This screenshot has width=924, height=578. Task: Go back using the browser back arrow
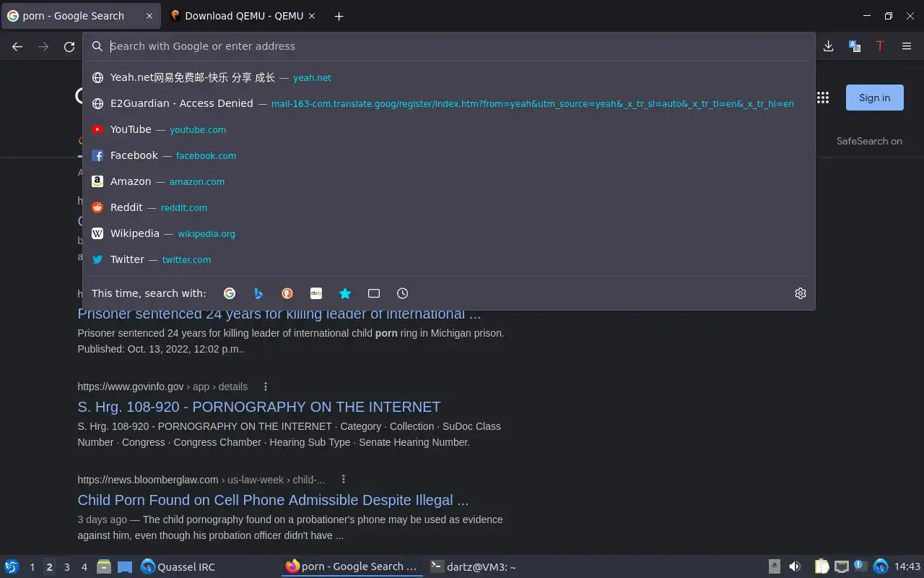[x=17, y=46]
